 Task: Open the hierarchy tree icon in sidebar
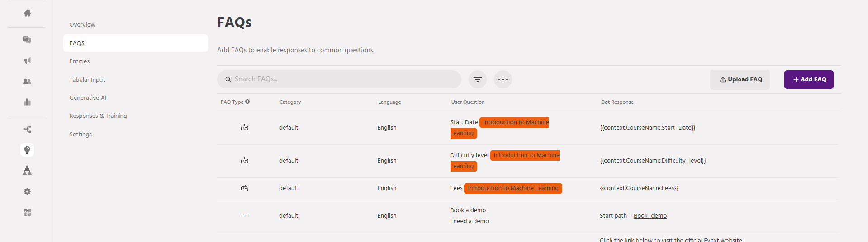(x=27, y=170)
